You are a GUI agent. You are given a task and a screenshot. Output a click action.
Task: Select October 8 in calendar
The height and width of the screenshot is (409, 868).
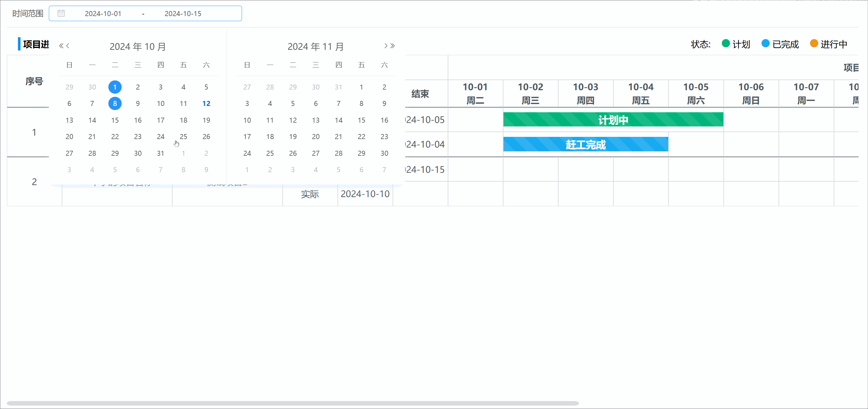click(x=115, y=103)
